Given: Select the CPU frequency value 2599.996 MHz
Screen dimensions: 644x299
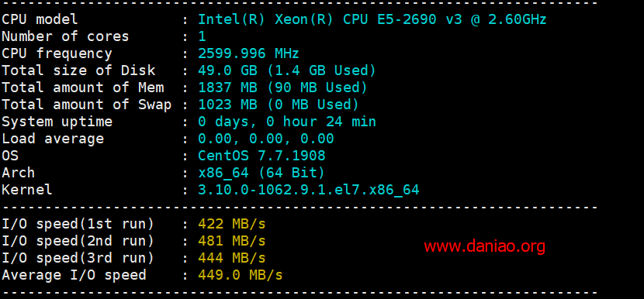Looking at the screenshot, I should pyautogui.click(x=248, y=53).
